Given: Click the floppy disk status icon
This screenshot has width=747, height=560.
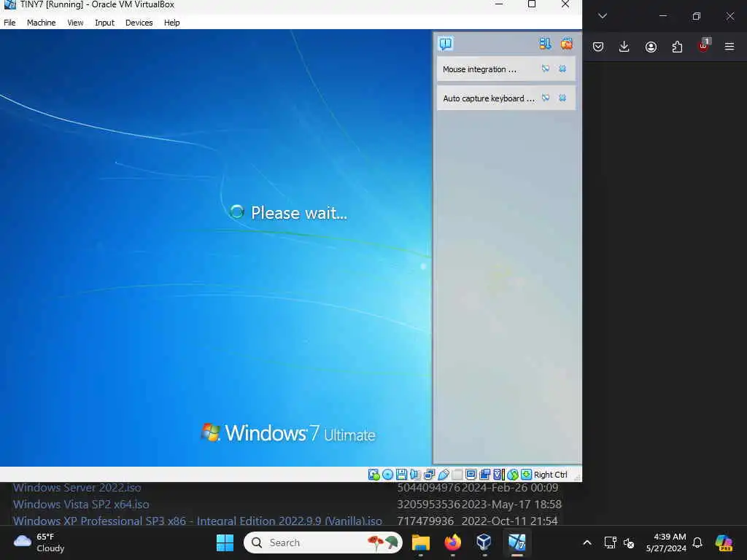Looking at the screenshot, I should 402,474.
